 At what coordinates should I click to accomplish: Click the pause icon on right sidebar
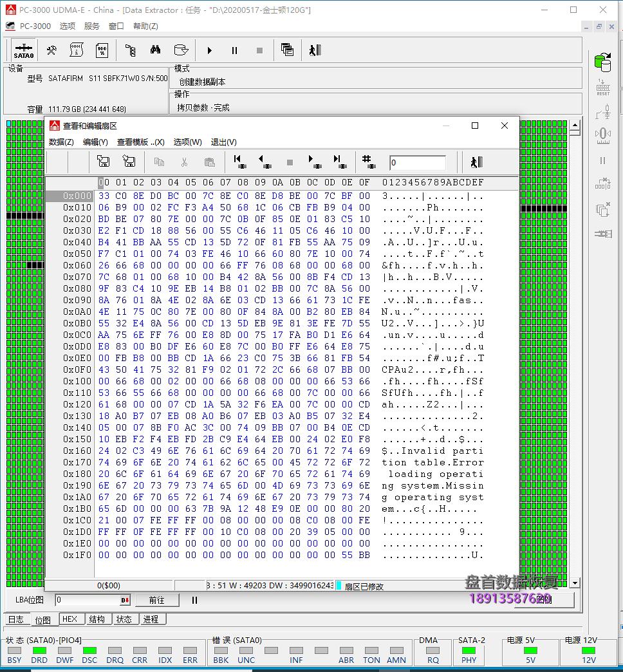click(603, 161)
